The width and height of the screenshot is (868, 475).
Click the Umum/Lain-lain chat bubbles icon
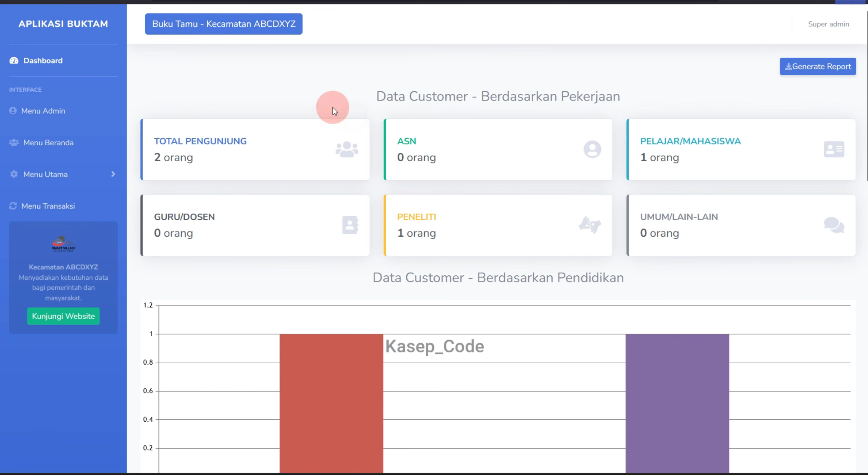[834, 225]
